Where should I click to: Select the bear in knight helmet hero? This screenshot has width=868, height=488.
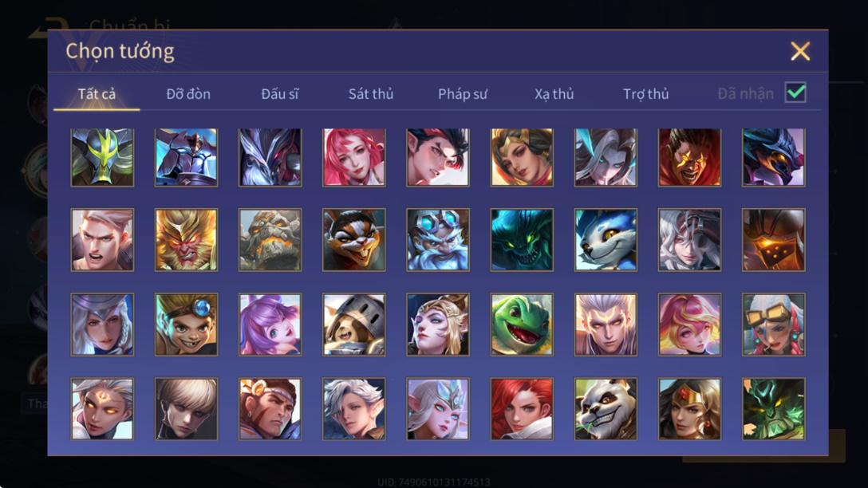pyautogui.click(x=353, y=325)
